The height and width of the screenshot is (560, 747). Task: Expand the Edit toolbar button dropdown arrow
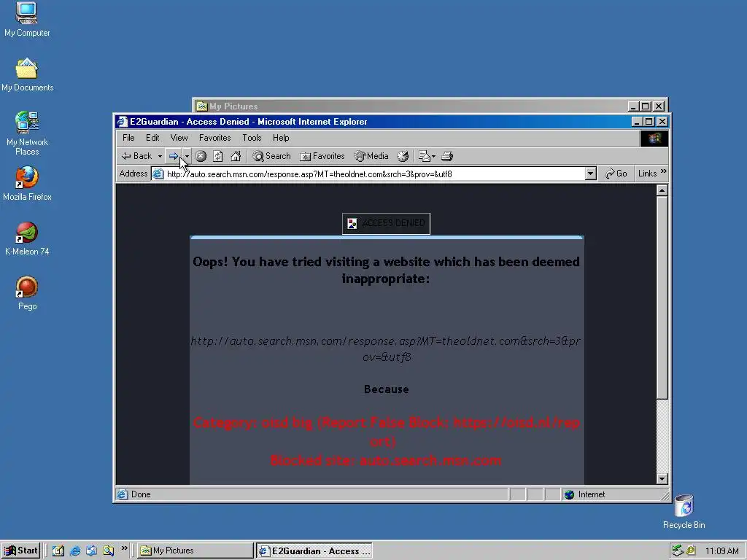(433, 156)
